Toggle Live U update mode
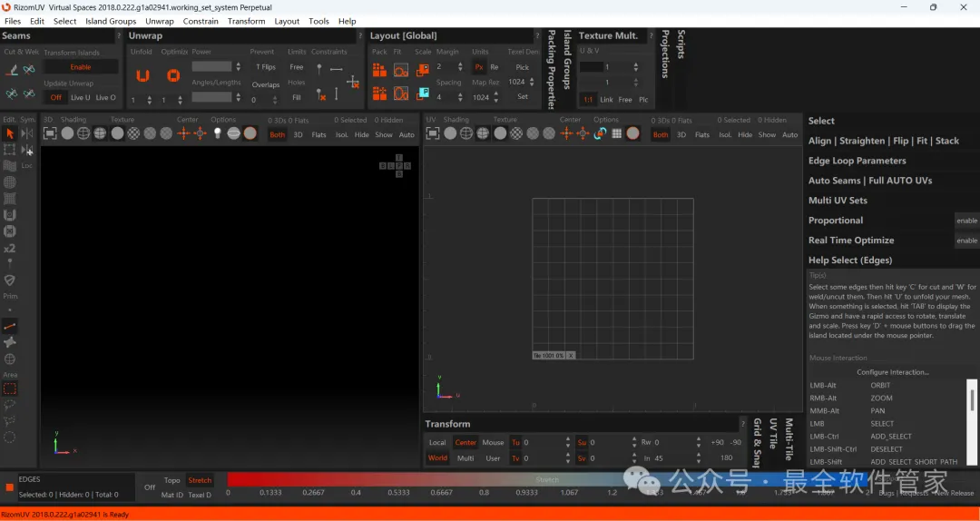Viewport: 980px width, 521px height. point(80,97)
